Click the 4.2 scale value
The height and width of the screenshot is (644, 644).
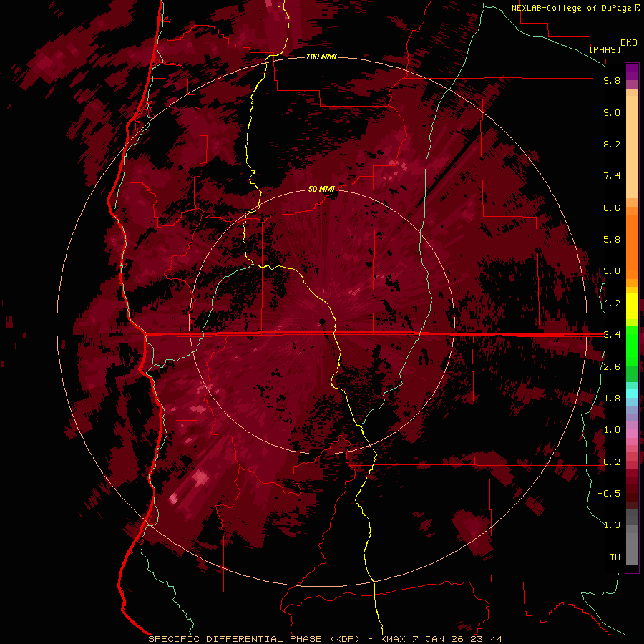(612, 303)
